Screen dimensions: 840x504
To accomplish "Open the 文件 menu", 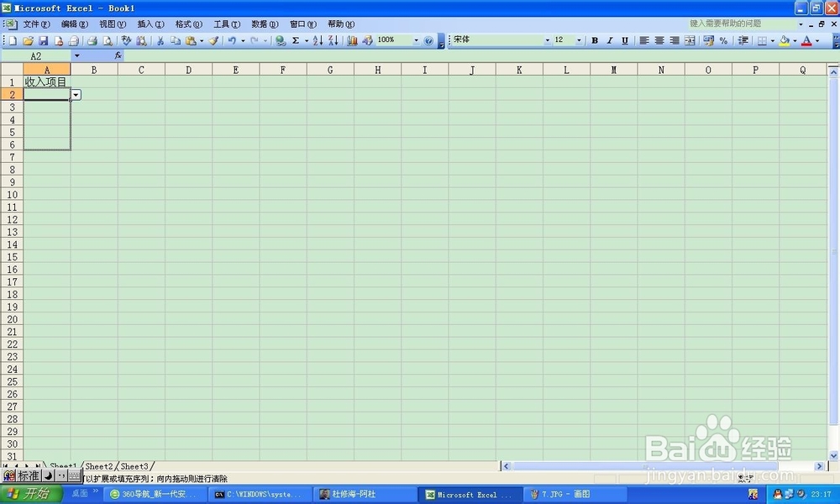I will coord(36,24).
